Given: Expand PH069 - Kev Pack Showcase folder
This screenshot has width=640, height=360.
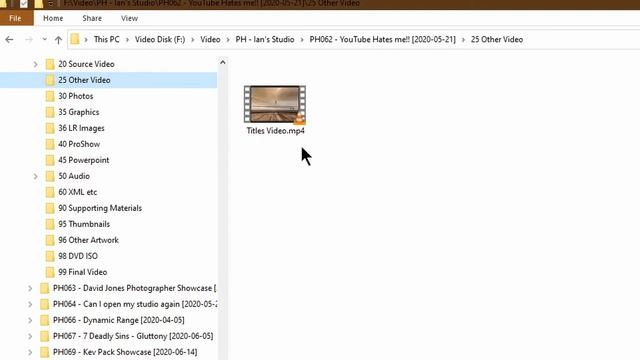Looking at the screenshot, I should (x=30, y=352).
